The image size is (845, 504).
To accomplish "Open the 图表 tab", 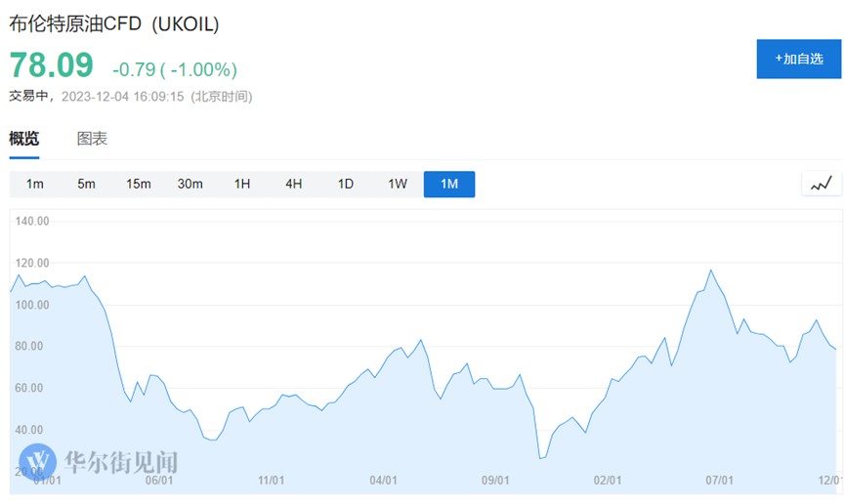I will point(92,139).
